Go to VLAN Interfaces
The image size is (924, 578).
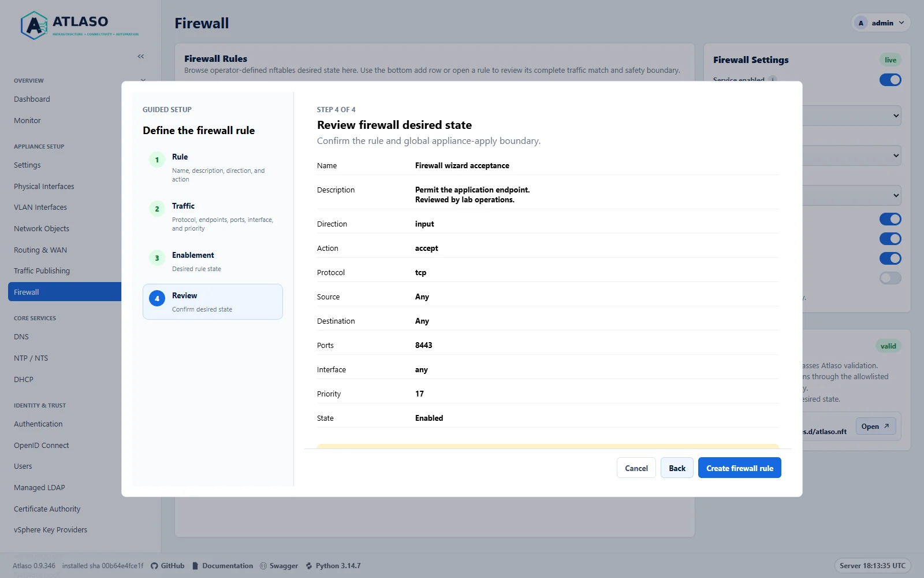(40, 208)
